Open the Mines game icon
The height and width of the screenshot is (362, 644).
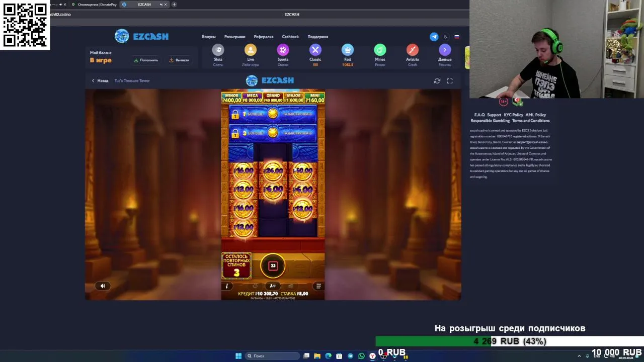click(x=380, y=50)
